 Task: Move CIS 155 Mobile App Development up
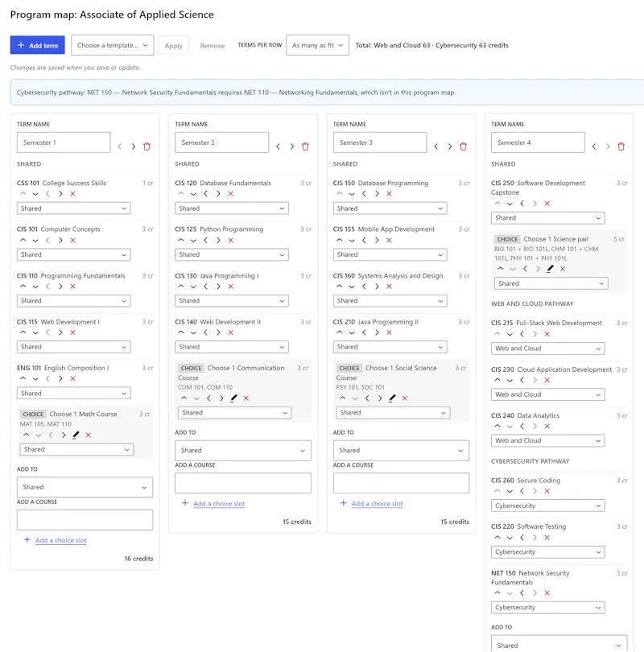[339, 240]
